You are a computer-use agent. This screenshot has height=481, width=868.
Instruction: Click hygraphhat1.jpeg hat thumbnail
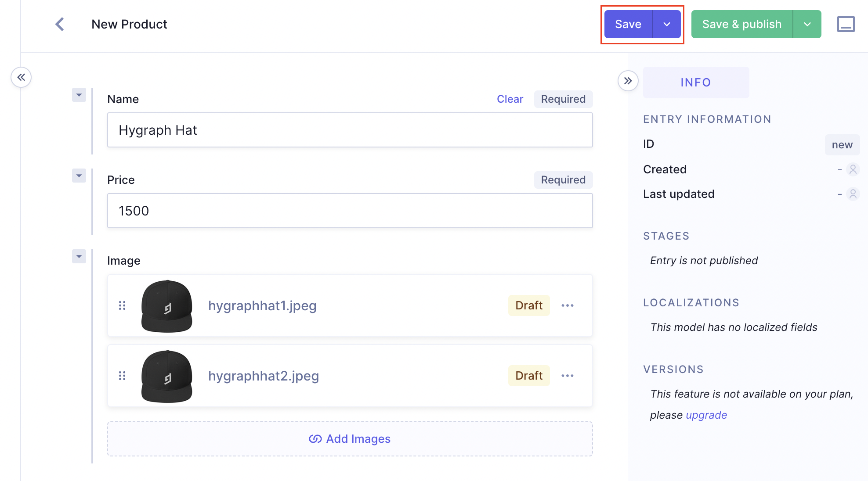click(167, 305)
